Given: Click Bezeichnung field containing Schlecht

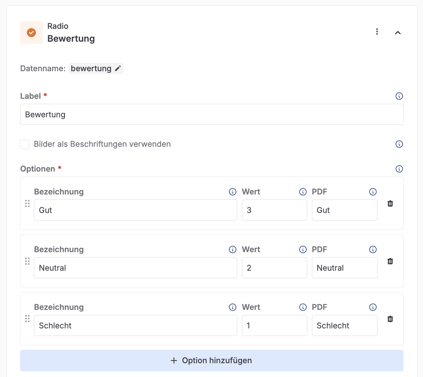Looking at the screenshot, I should pyautogui.click(x=135, y=325).
